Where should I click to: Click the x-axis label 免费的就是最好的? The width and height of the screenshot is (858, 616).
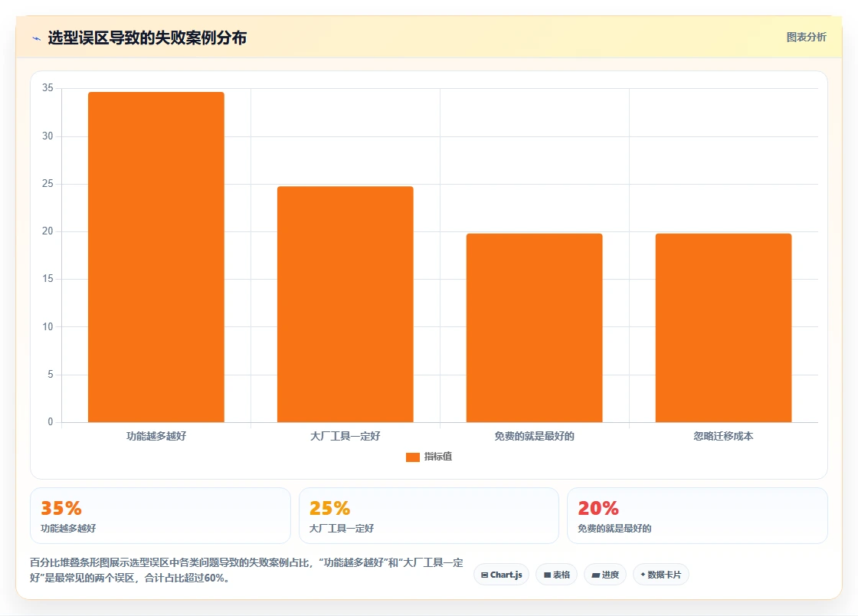534,436
